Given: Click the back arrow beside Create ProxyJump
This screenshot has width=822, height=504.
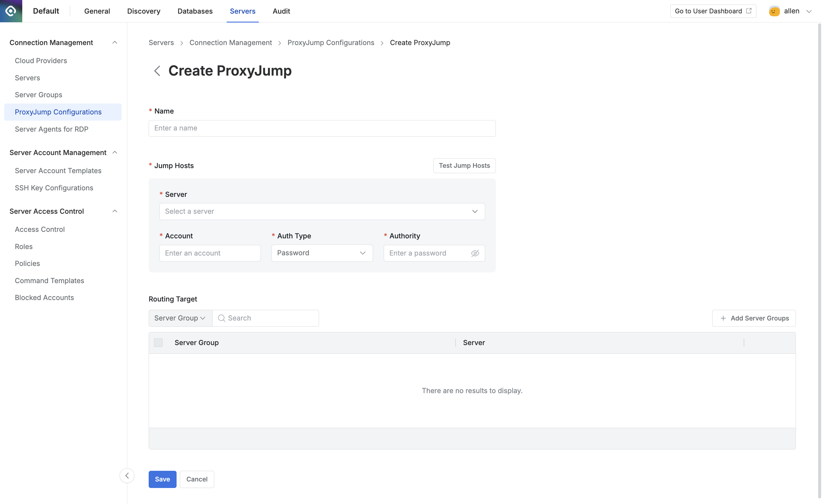Looking at the screenshot, I should coord(157,71).
